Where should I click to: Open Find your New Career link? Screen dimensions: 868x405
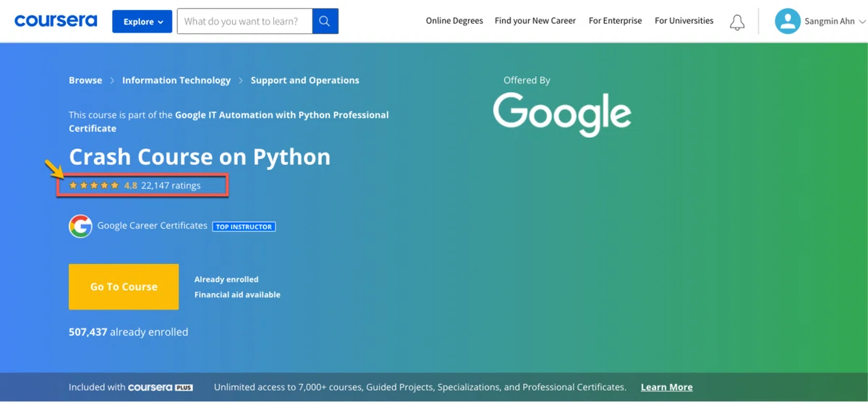(535, 21)
